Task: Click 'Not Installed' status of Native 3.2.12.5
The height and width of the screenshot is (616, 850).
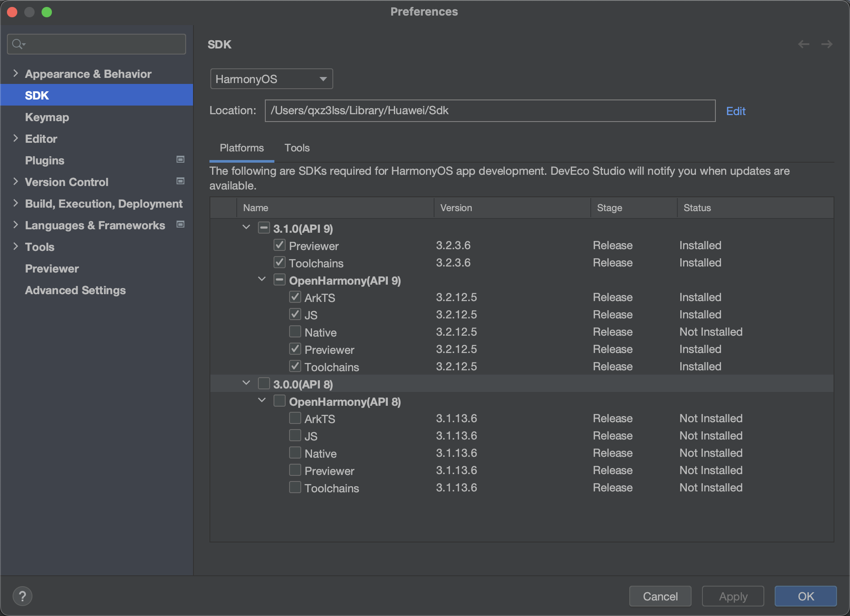Action: pos(711,332)
